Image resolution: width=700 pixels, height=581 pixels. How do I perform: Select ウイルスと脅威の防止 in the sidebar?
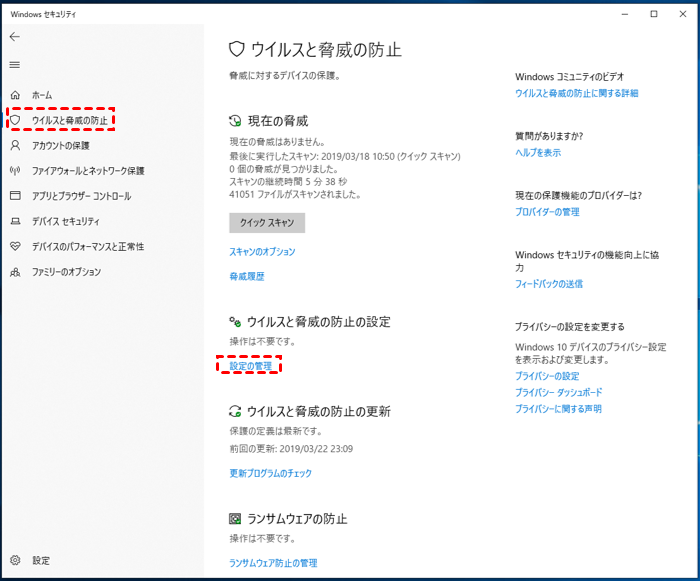70,120
